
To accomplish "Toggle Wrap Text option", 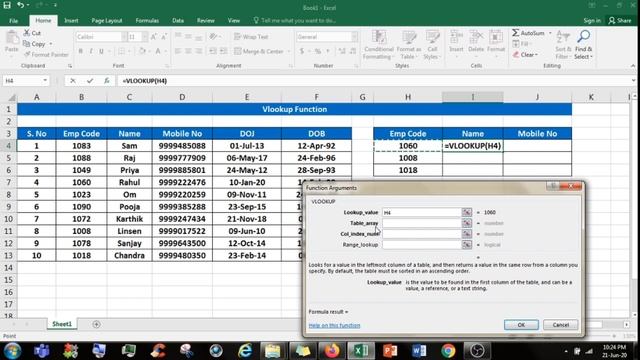I will [x=251, y=37].
